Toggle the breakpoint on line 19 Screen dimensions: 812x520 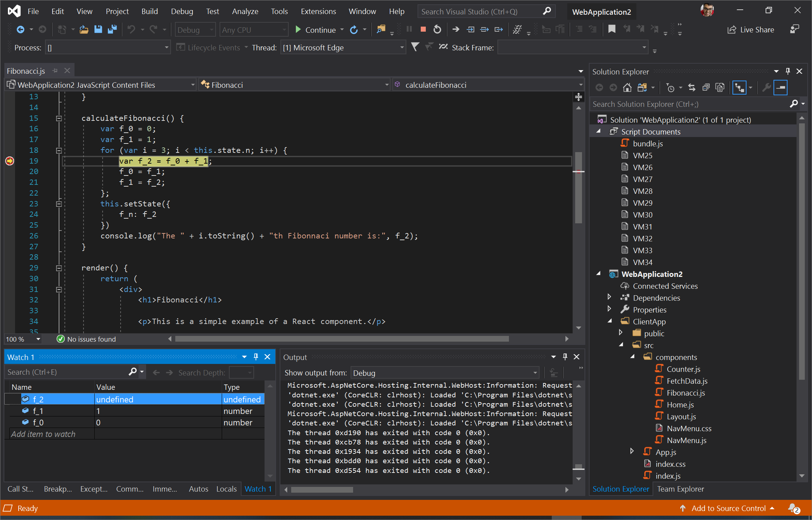click(x=10, y=161)
